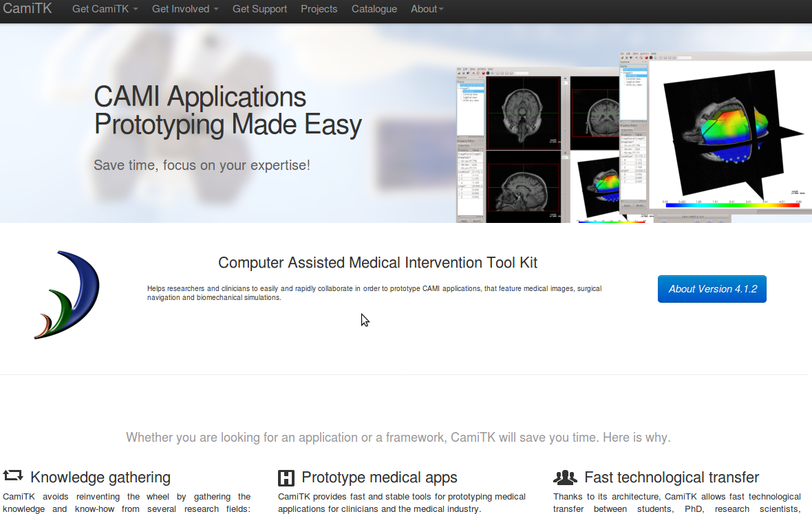812x514 pixels.
Task: Click the 'Knowledge gathering' heading
Action: pyautogui.click(x=100, y=477)
